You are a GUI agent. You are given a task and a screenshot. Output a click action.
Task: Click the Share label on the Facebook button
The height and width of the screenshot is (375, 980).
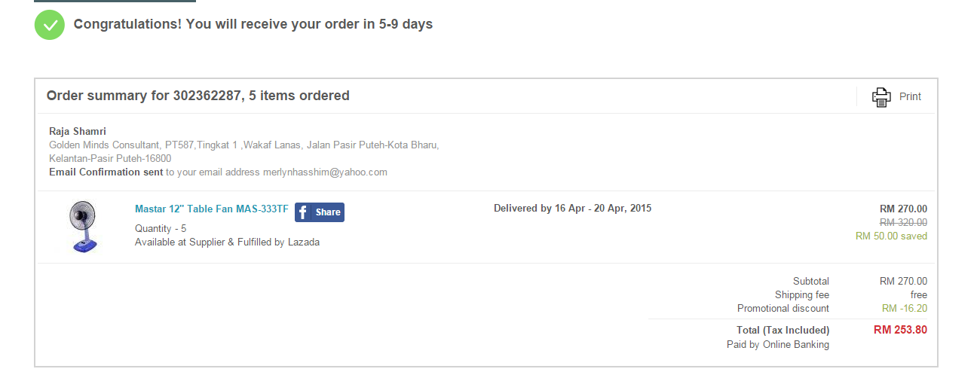coord(328,212)
